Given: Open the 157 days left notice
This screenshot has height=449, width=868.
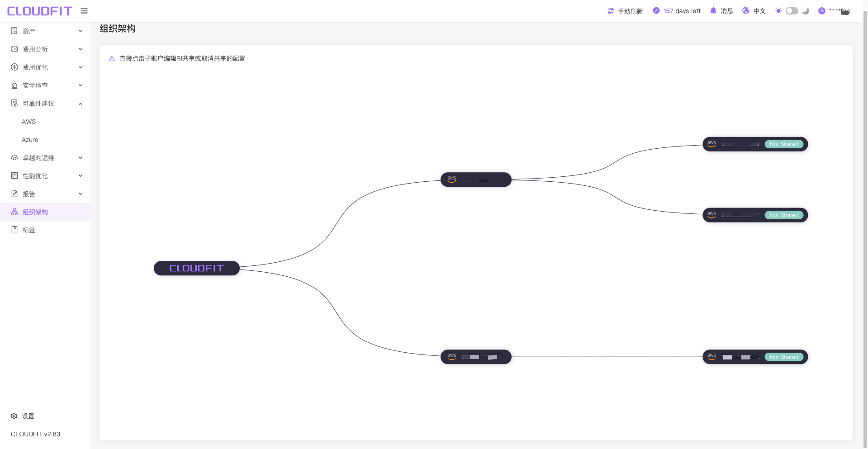Looking at the screenshot, I should [x=682, y=11].
